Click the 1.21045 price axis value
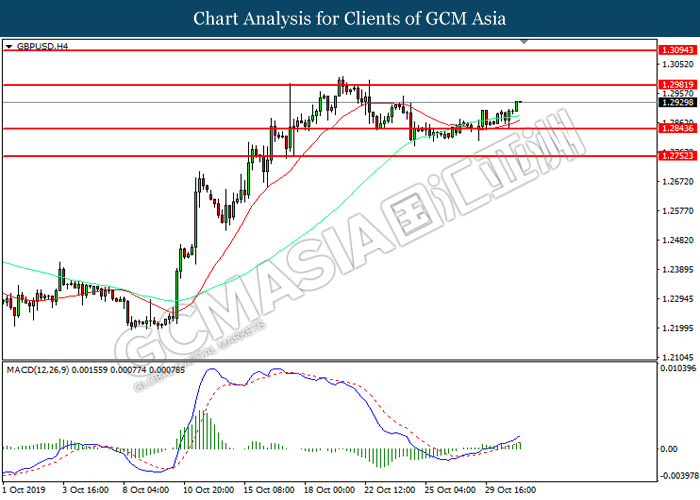The height and width of the screenshot is (500, 700). pyautogui.click(x=678, y=357)
